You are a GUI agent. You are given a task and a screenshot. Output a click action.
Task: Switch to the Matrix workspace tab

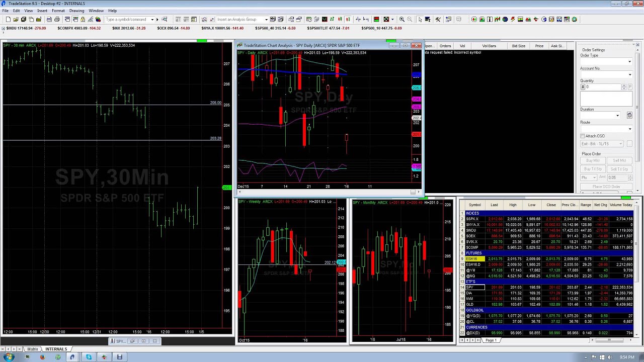point(33,349)
